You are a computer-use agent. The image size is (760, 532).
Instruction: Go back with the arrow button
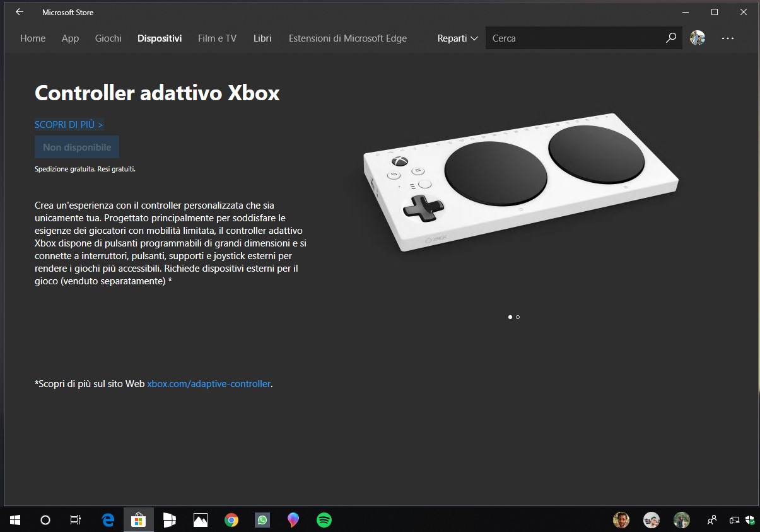(x=20, y=12)
